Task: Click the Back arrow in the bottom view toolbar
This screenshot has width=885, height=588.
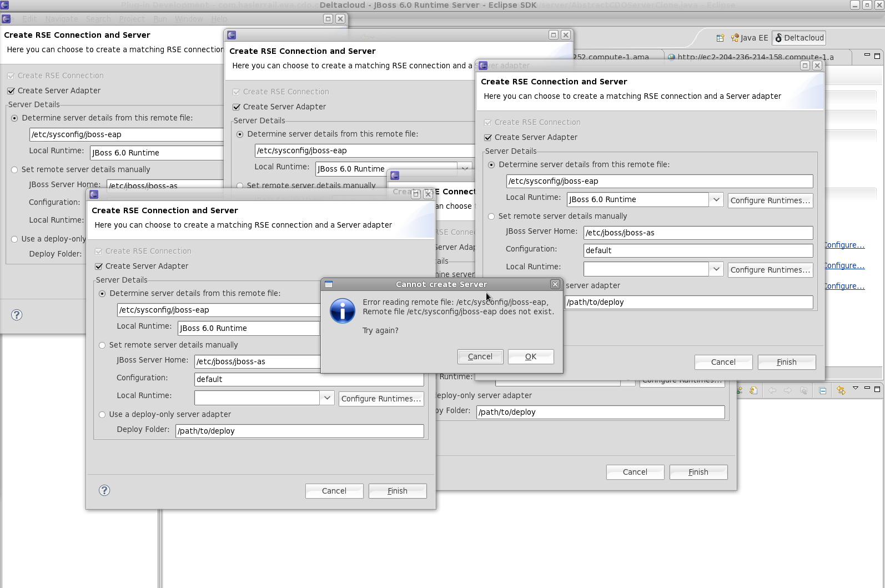Action: pyautogui.click(x=772, y=390)
